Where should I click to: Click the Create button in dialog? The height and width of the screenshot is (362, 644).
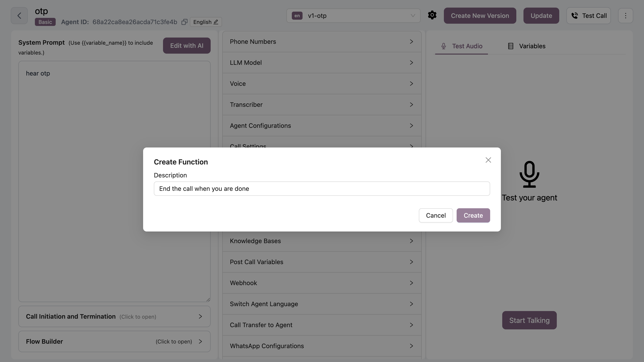pyautogui.click(x=473, y=215)
